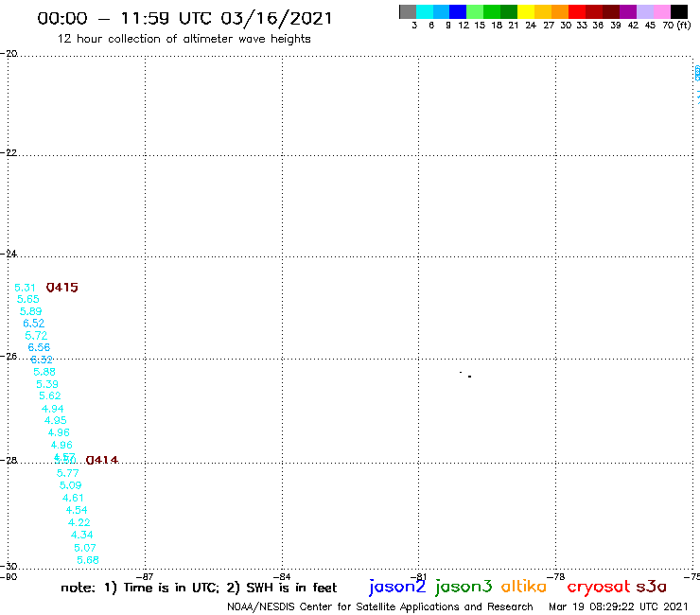The width and height of the screenshot is (700, 615).
Task: Click wave height value '6.52'
Action: click(x=34, y=323)
